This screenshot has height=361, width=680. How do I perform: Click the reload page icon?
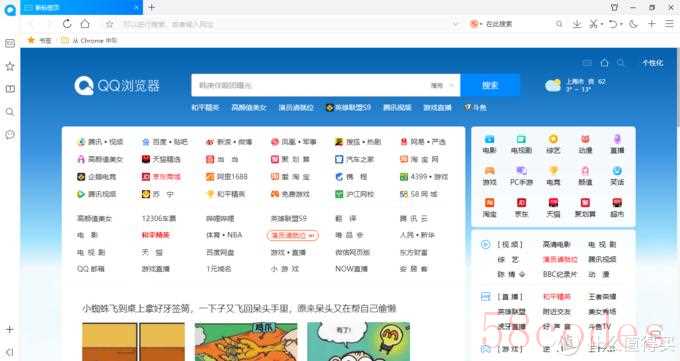tap(67, 24)
